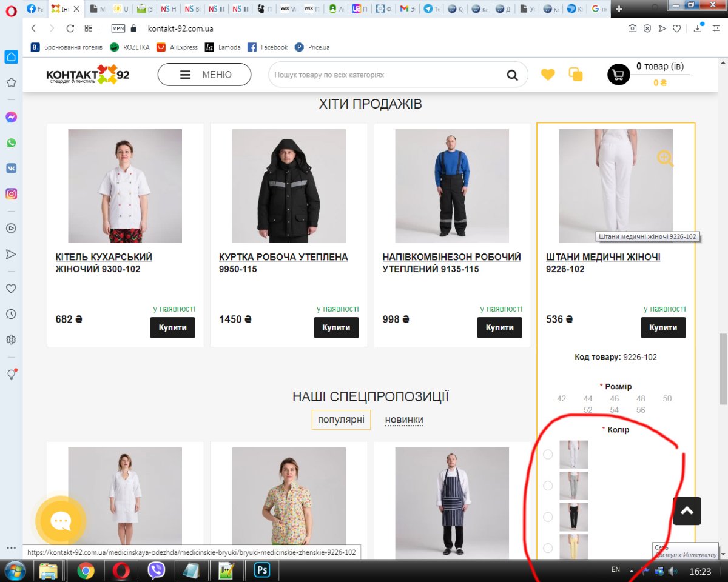The height and width of the screenshot is (582, 728).
Task: Click the page vertical scrollbar thumb
Action: [x=723, y=368]
